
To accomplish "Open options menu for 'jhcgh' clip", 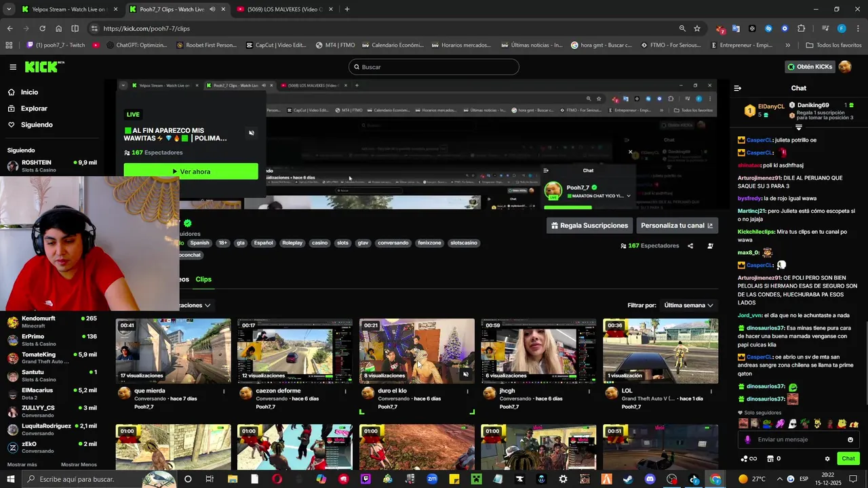I will pyautogui.click(x=589, y=391).
